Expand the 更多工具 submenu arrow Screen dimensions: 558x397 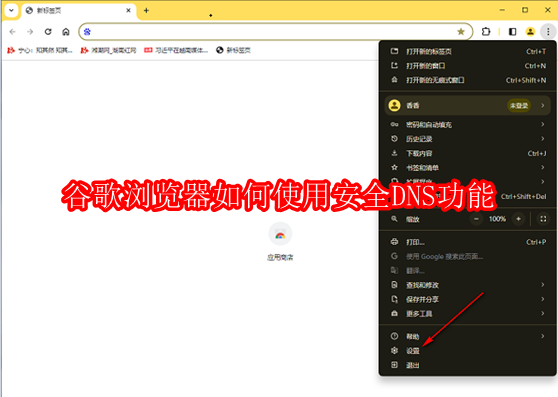coord(543,313)
